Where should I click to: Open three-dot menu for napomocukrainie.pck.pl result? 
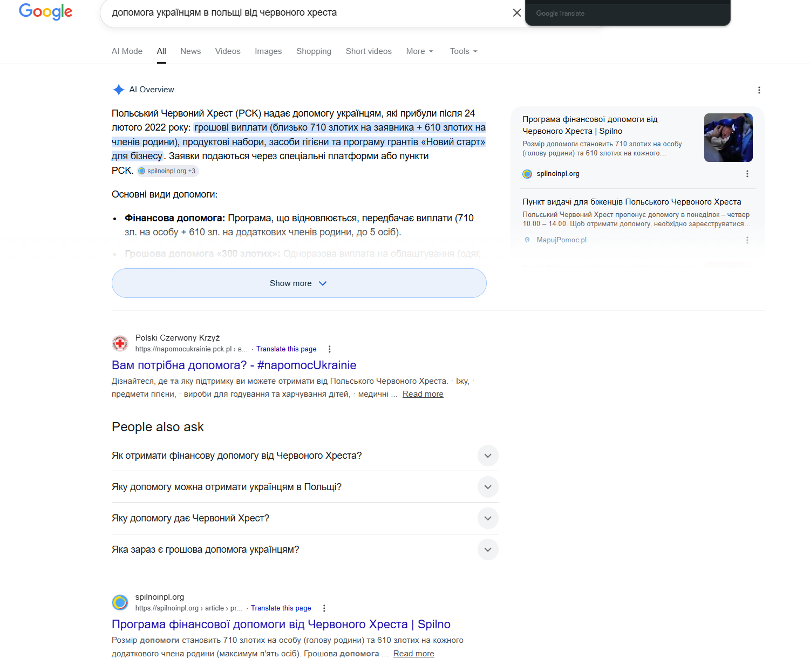329,349
